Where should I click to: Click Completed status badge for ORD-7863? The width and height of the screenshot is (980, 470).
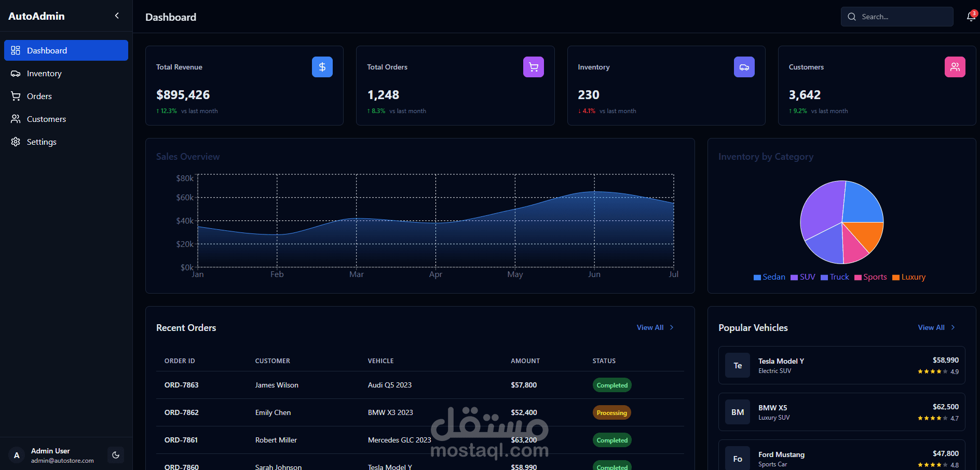(x=612, y=385)
